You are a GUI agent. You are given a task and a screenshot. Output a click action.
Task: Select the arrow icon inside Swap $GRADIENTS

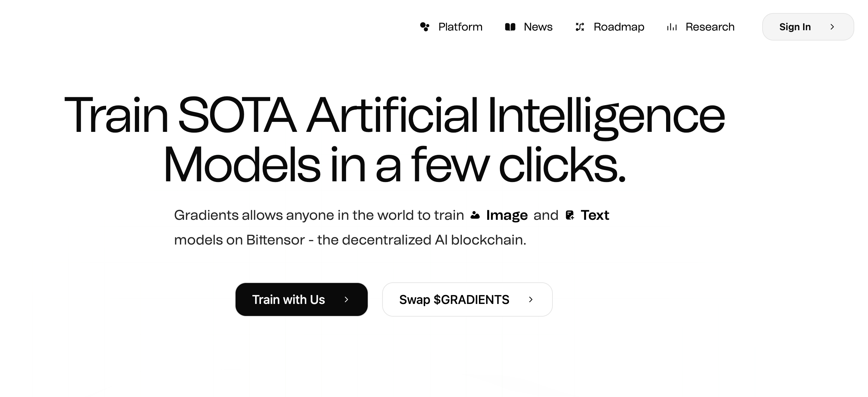click(531, 299)
